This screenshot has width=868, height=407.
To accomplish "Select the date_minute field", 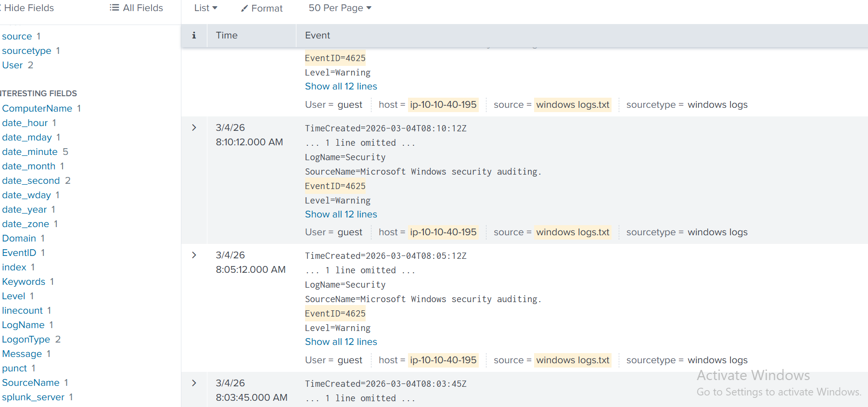I will (x=30, y=152).
